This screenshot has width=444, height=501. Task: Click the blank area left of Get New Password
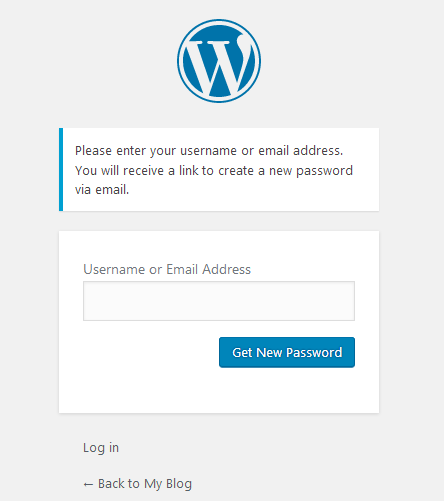tap(150, 352)
